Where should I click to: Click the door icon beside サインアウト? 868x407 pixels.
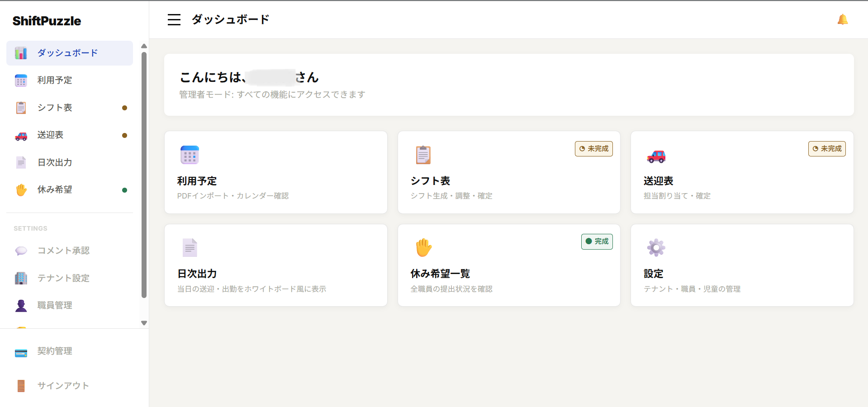[x=21, y=386]
